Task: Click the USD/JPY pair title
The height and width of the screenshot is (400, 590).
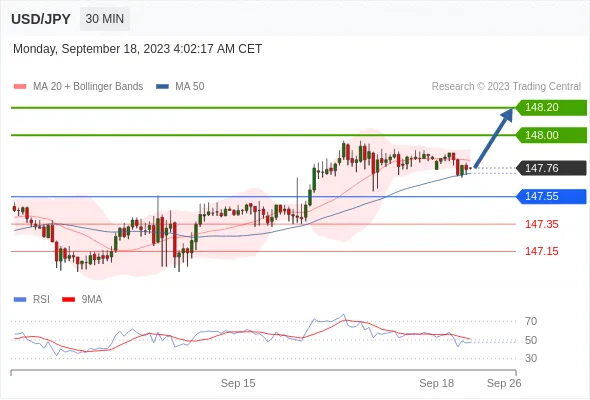Action: click(x=41, y=19)
